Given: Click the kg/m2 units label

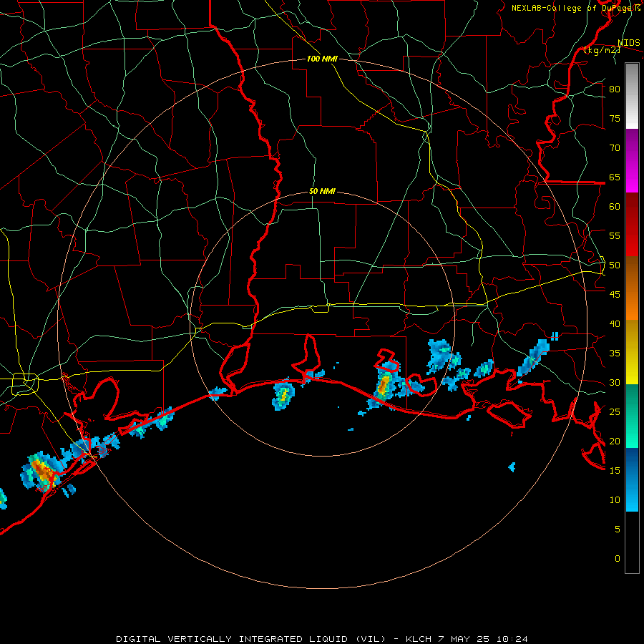Looking at the screenshot, I should [602, 50].
